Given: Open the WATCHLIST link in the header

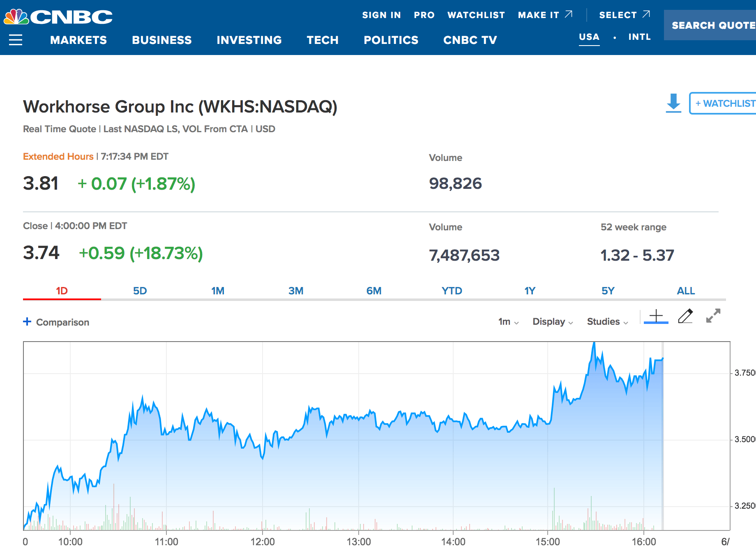Looking at the screenshot, I should [x=476, y=15].
